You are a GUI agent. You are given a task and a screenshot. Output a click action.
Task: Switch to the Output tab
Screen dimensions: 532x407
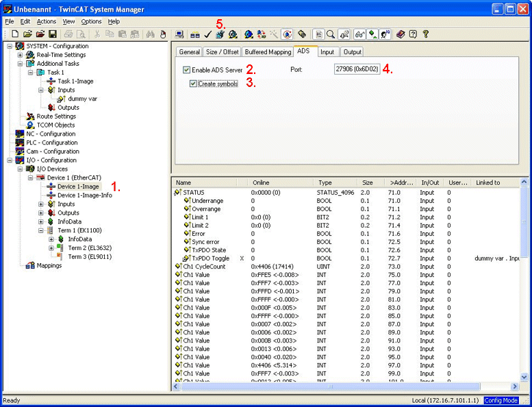352,52
